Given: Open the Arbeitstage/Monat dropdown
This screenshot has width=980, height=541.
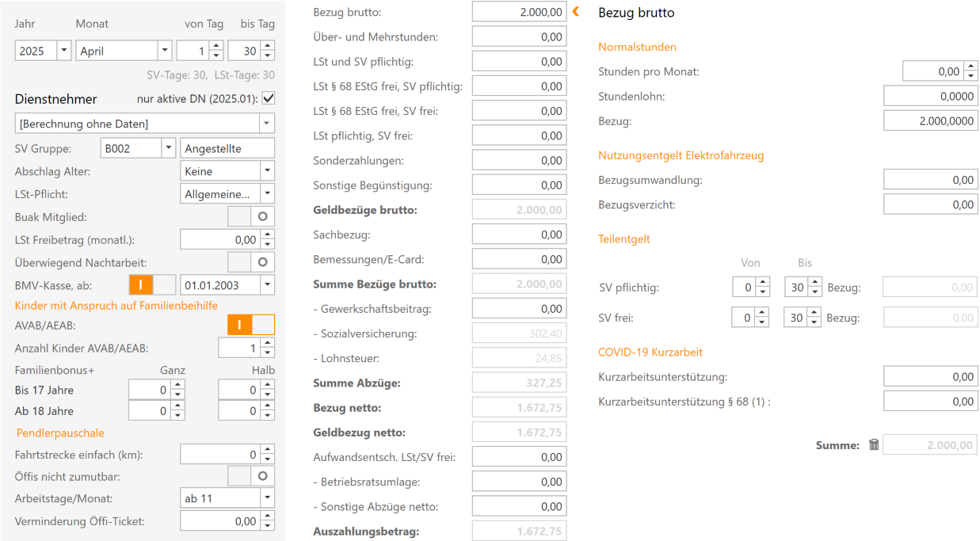Looking at the screenshot, I should point(267,497).
